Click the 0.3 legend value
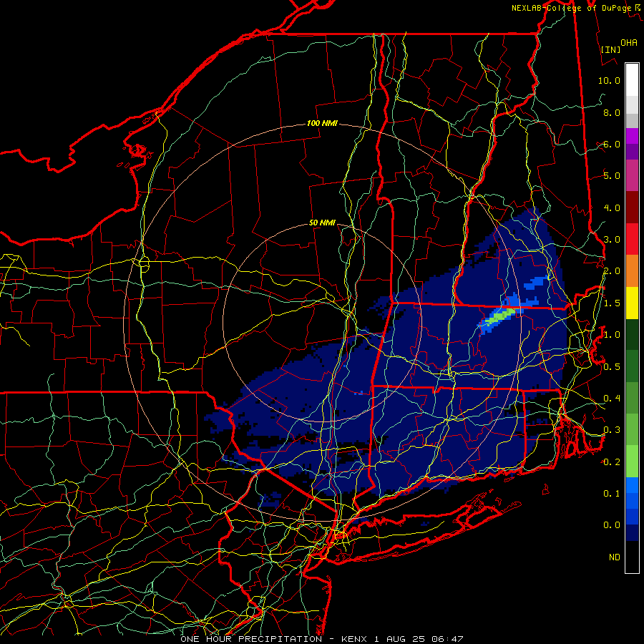The image size is (644, 644). coord(612,430)
